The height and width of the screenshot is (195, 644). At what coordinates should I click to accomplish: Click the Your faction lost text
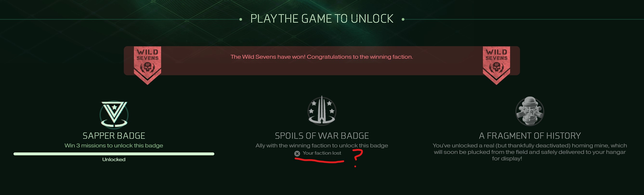pos(322,153)
